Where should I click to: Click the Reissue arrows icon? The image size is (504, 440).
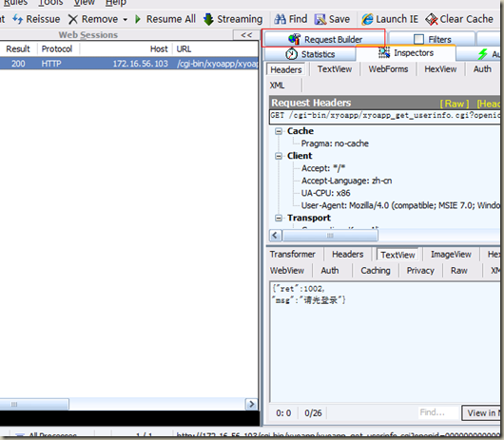17,19
